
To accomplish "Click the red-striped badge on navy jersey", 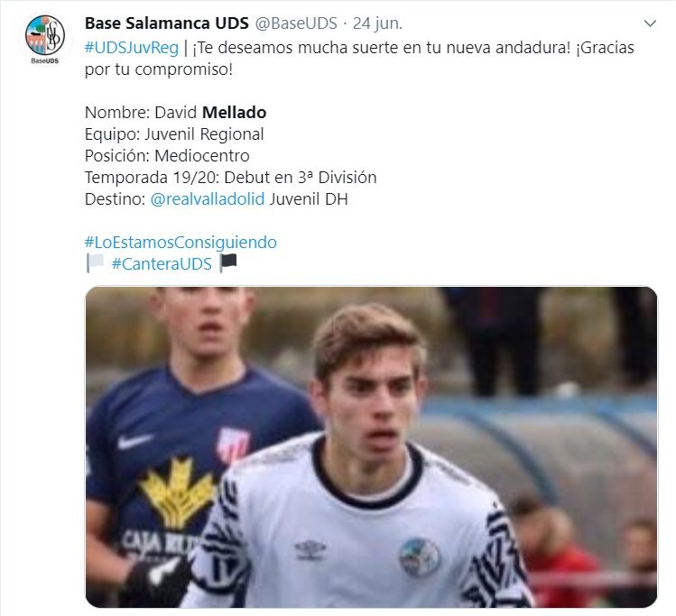I will pyautogui.click(x=233, y=445).
